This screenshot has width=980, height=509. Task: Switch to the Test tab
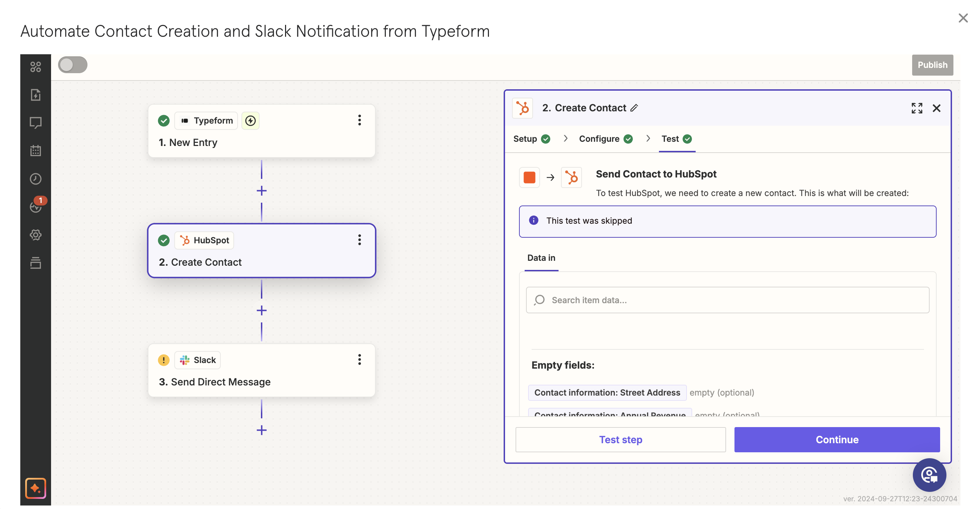click(676, 139)
